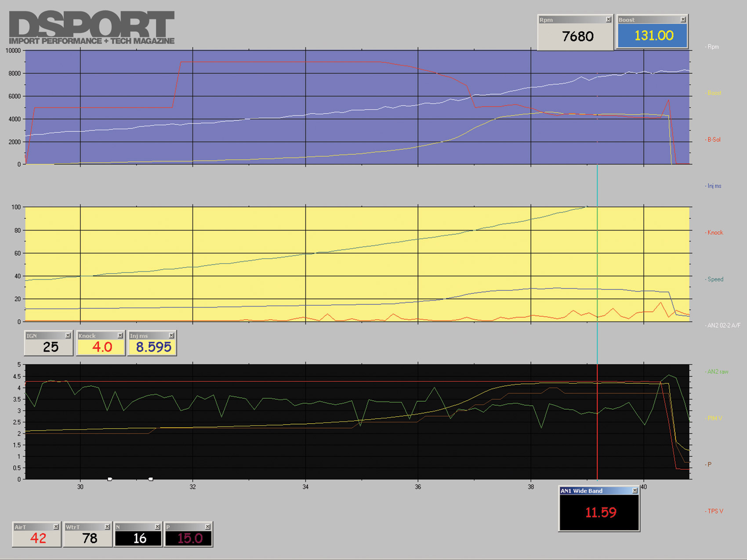The image size is (747, 560).
Task: Select the Boost trace legend label
Action: tap(714, 93)
